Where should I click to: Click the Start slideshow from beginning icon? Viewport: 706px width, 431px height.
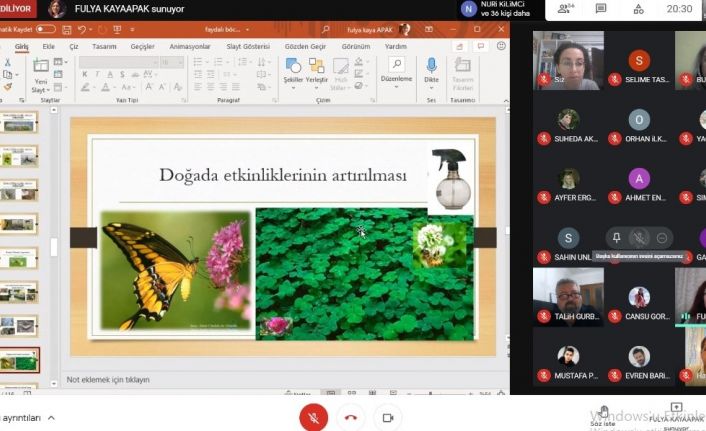(117, 30)
